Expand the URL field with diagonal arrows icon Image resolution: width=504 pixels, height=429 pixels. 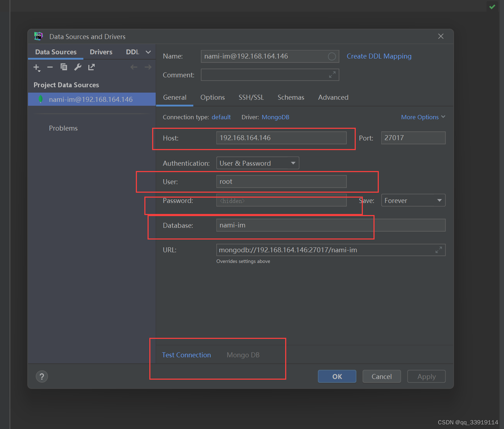[439, 250]
